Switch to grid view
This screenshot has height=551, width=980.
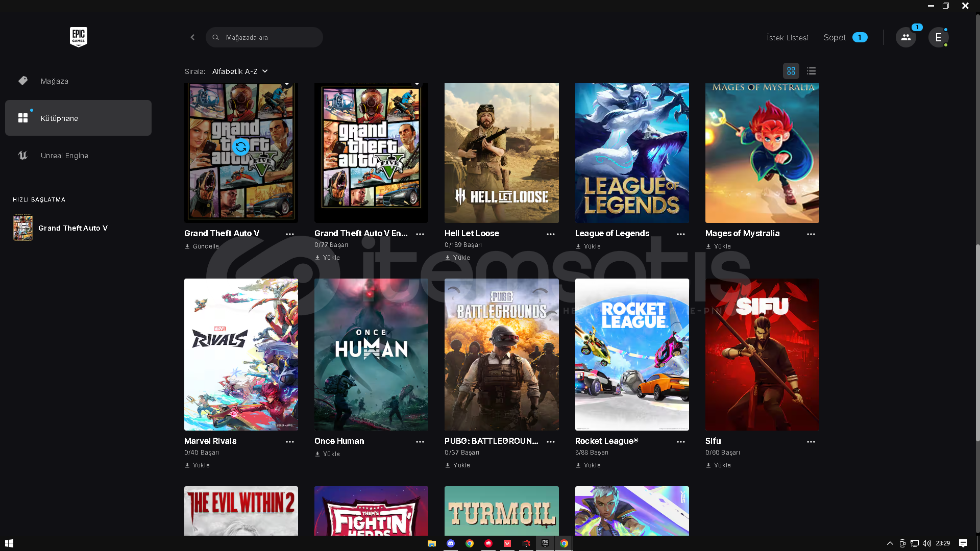(791, 71)
